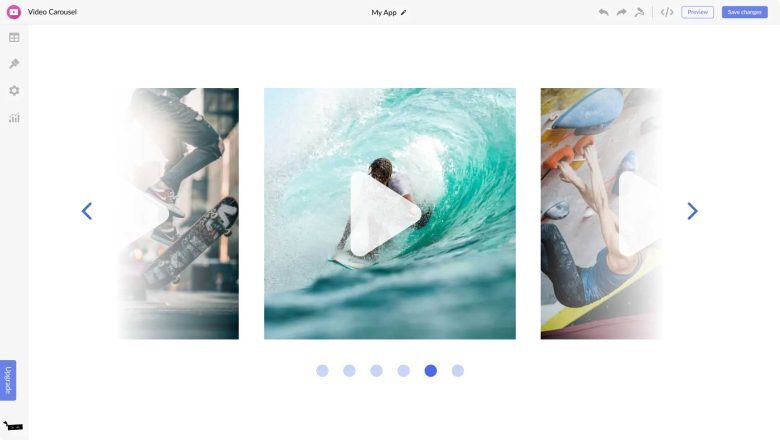Click the Upgrade tab on left edge
Image resolution: width=780 pixels, height=440 pixels.
point(8,380)
